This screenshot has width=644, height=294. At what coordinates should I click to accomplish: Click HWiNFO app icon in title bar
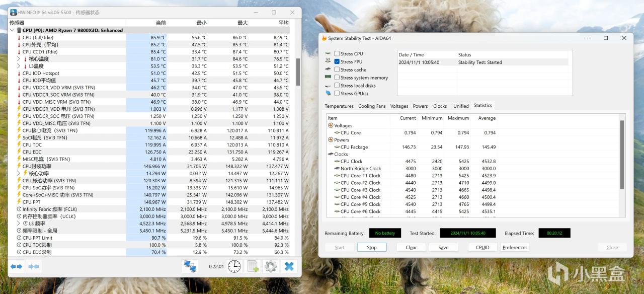pyautogui.click(x=14, y=12)
